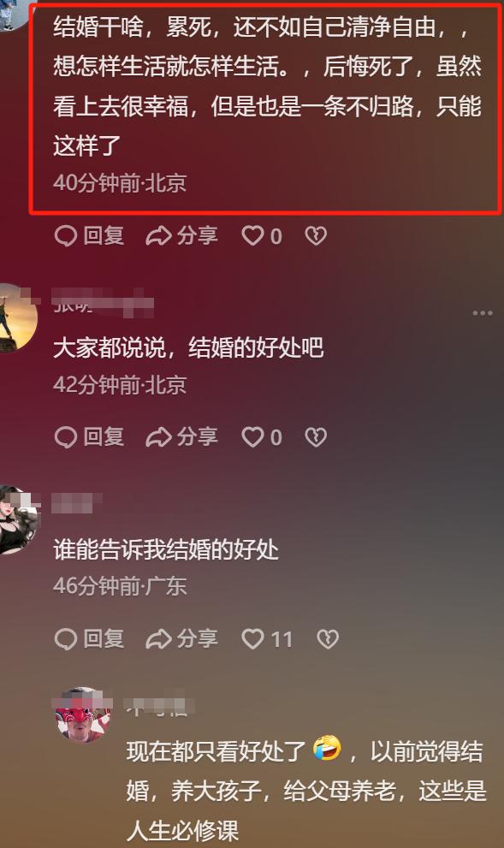Viewport: 504px width, 848px height.
Task: Reply to the 40分钟前 Beijing comment
Action: click(x=90, y=236)
